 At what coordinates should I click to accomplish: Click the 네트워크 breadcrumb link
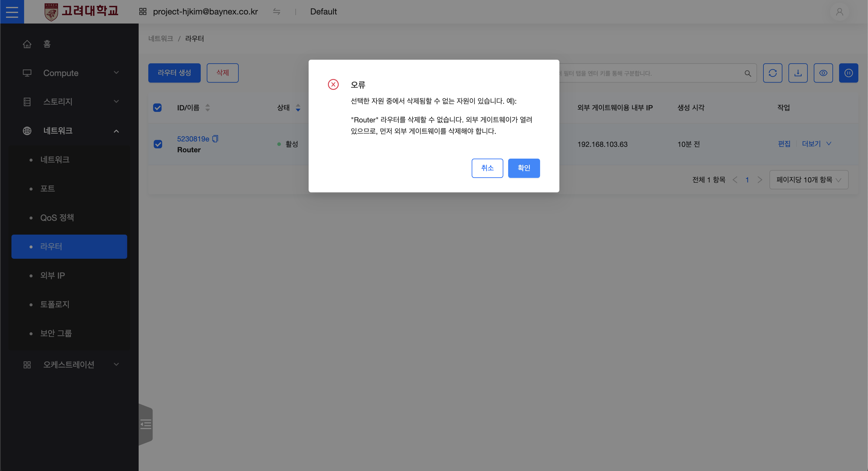[161, 39]
